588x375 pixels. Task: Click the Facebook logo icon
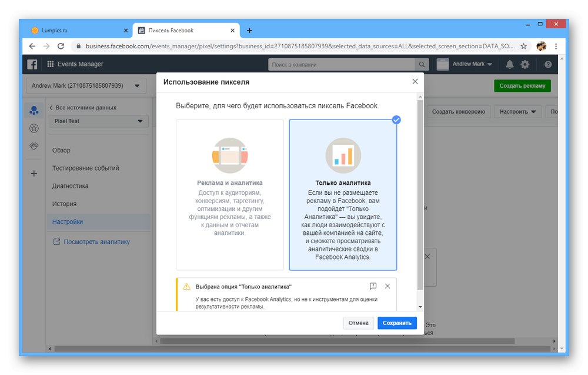32,64
